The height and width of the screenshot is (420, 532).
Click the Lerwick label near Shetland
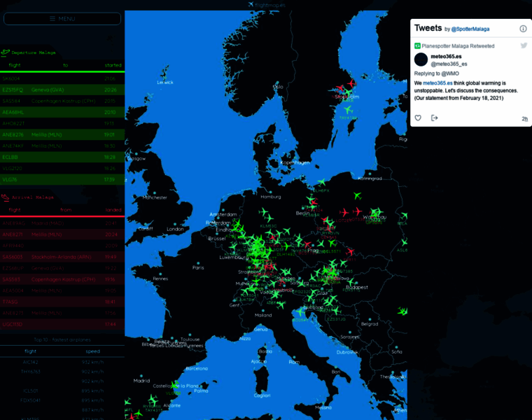[x=165, y=82]
